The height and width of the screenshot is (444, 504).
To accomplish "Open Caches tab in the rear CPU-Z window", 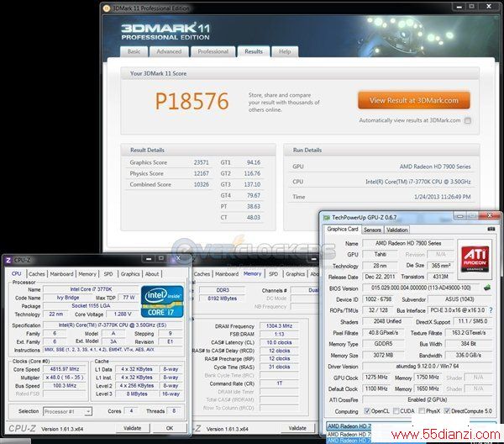I will 202,274.
